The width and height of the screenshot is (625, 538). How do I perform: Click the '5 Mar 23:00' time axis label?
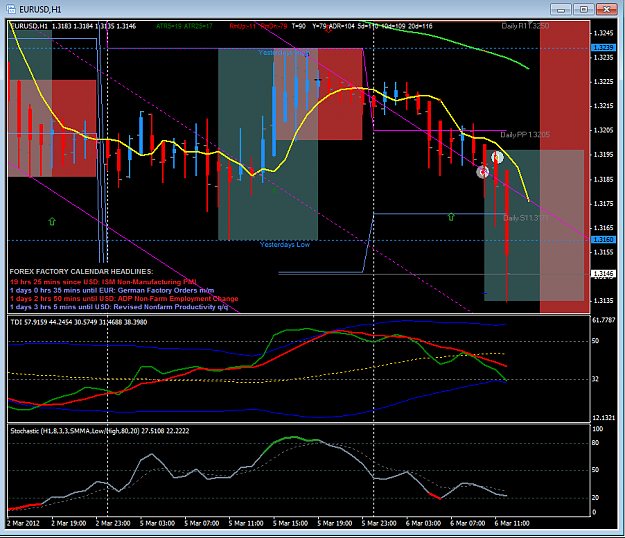point(379,523)
